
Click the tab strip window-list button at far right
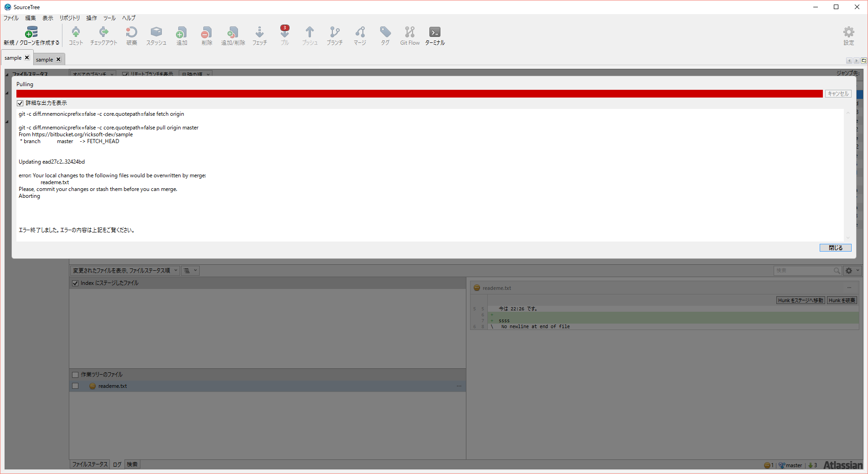[x=863, y=61]
